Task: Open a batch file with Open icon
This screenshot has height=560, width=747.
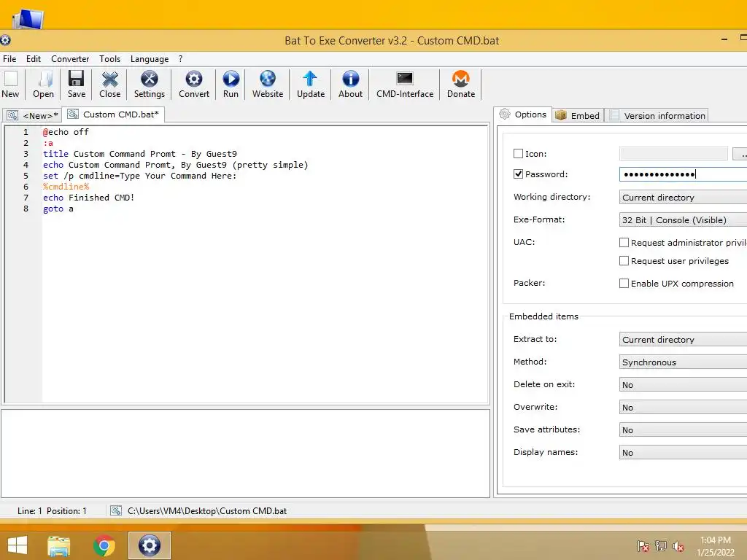Action: click(x=43, y=85)
